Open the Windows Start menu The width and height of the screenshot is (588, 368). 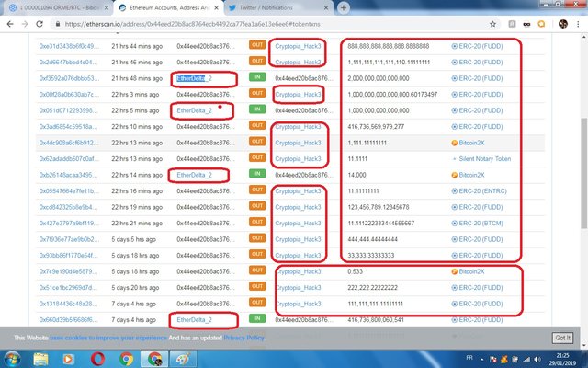[x=12, y=359]
